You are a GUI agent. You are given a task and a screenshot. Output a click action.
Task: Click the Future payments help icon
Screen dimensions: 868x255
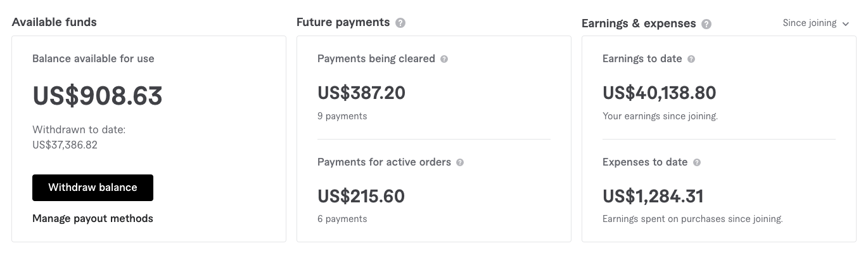pyautogui.click(x=400, y=23)
